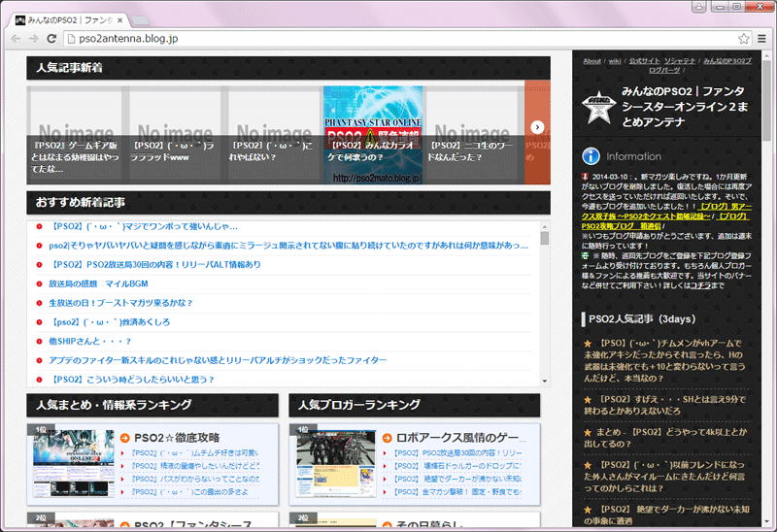This screenshot has width=777, height=532.
Task: Open popular article すげえ・・・SHとは言え9分で
Action: pos(665,405)
